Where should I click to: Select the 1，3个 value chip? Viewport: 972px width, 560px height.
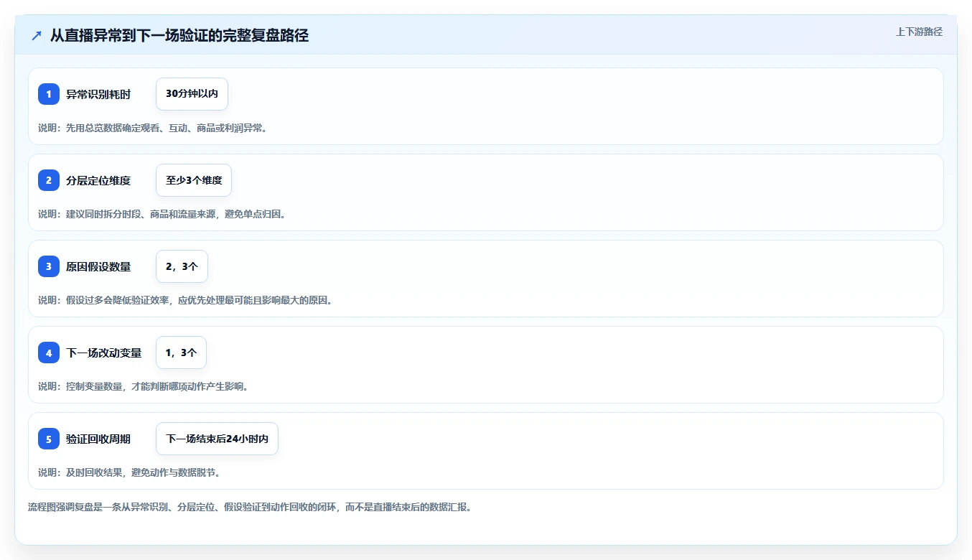(181, 353)
